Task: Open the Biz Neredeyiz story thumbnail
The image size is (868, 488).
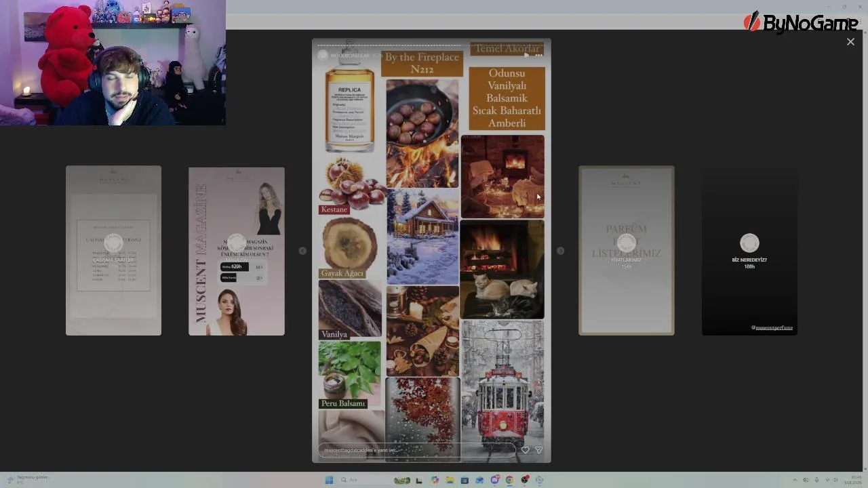Action: 749,251
